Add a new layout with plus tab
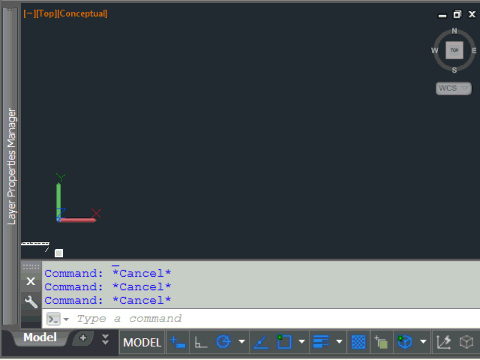Screen dimensions: 480x360 click(83, 338)
